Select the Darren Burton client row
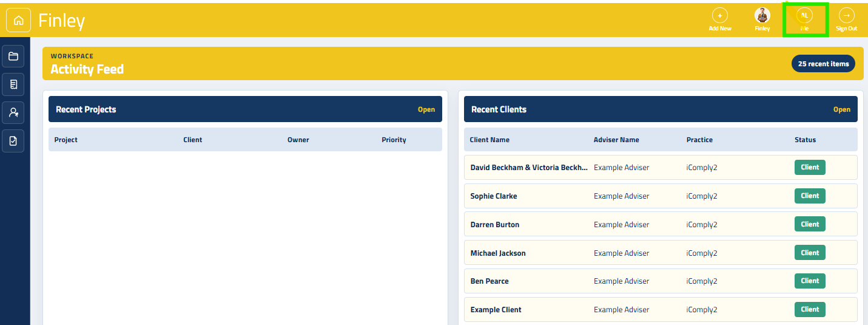Viewport: 868px width, 325px height. tap(661, 224)
